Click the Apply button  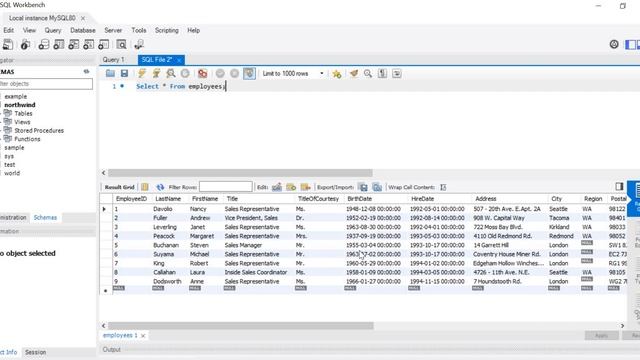[x=601, y=336]
